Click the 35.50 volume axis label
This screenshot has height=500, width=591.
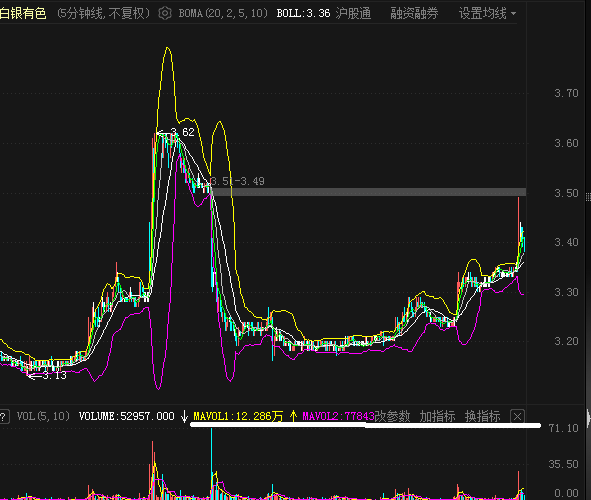coord(563,464)
